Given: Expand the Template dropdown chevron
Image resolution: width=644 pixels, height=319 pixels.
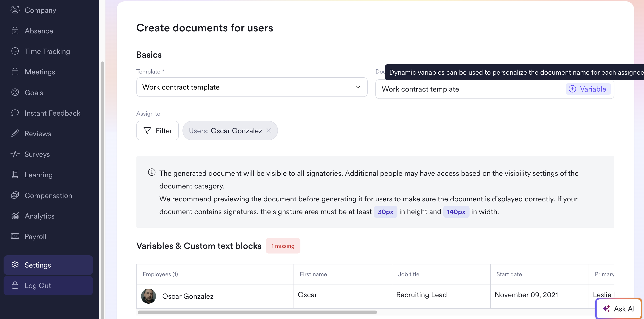Looking at the screenshot, I should [x=358, y=87].
